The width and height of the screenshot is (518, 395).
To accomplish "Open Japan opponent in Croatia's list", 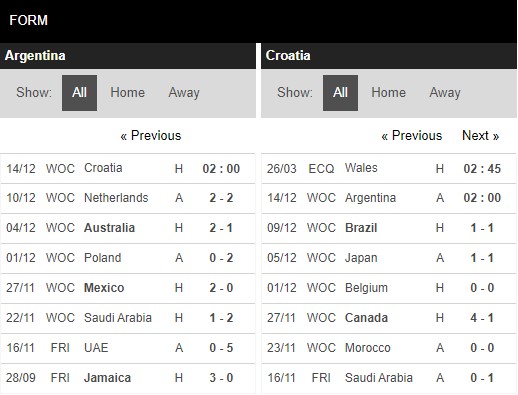I will pos(361,258).
